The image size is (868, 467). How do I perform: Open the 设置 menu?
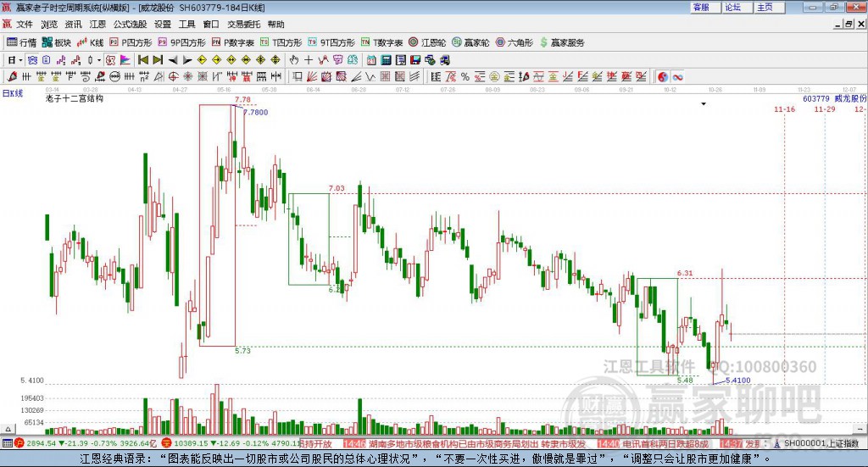(x=163, y=25)
